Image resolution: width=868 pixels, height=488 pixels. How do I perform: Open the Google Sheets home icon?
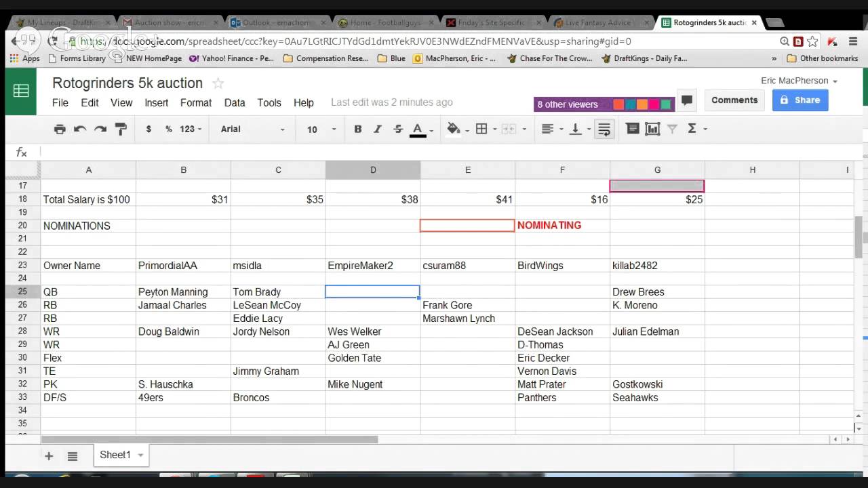21,91
